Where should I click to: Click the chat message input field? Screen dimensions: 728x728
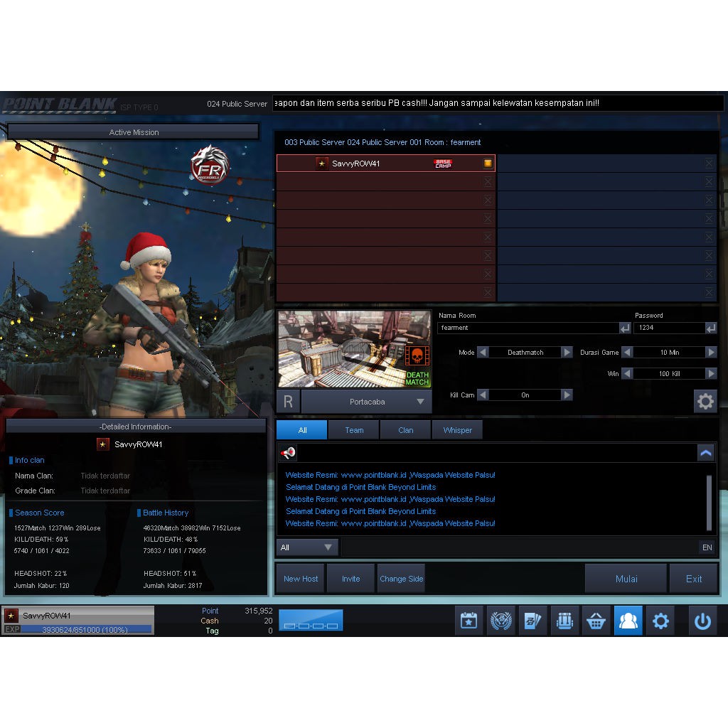point(520,547)
